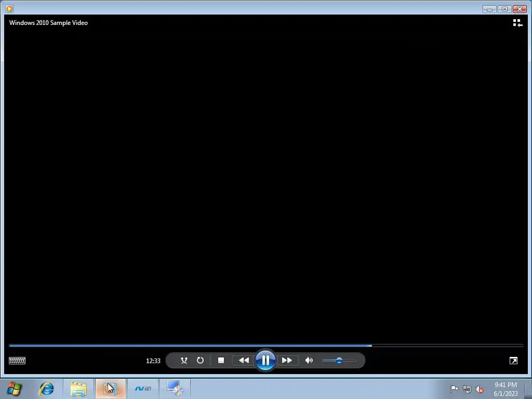
Task: Click the muted speaker tray icon
Action: (480, 389)
